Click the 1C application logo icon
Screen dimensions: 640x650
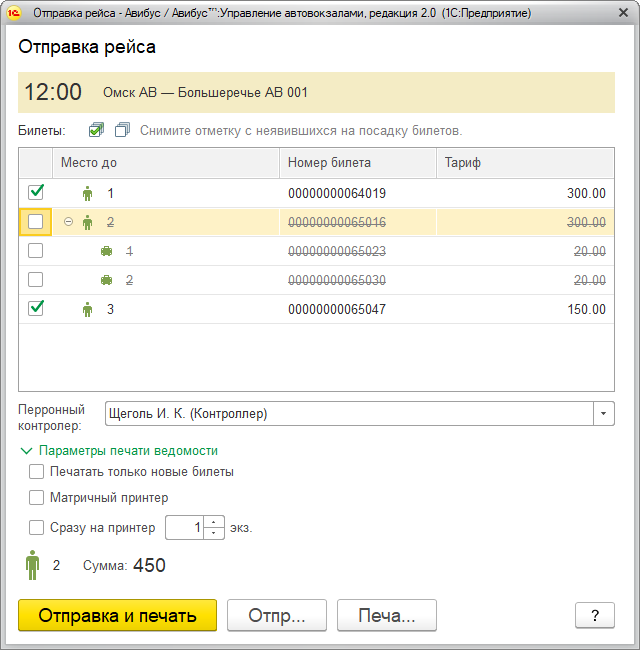point(15,14)
